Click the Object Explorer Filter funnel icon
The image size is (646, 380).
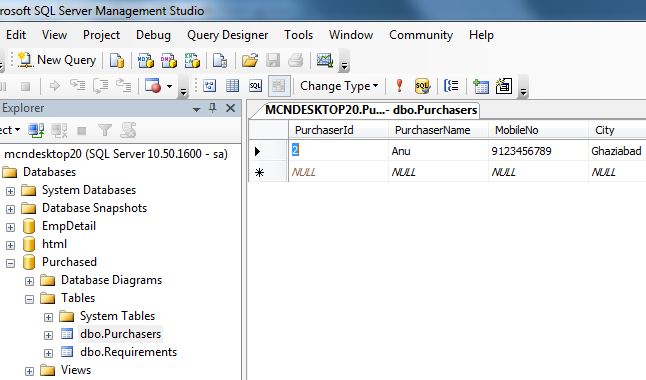[105, 131]
